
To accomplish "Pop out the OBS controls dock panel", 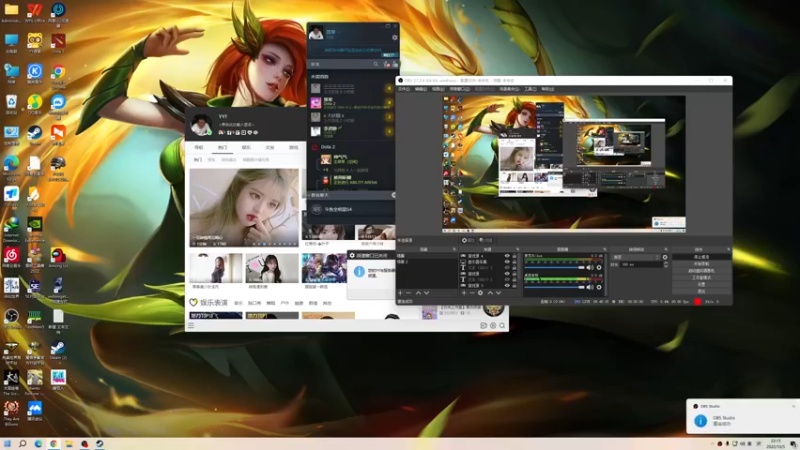I will tap(729, 249).
